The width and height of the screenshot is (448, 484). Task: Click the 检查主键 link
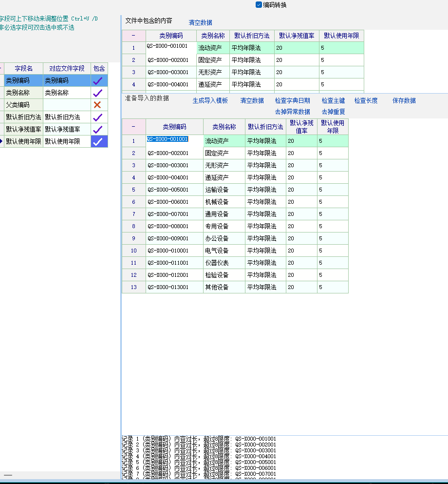[x=333, y=101]
